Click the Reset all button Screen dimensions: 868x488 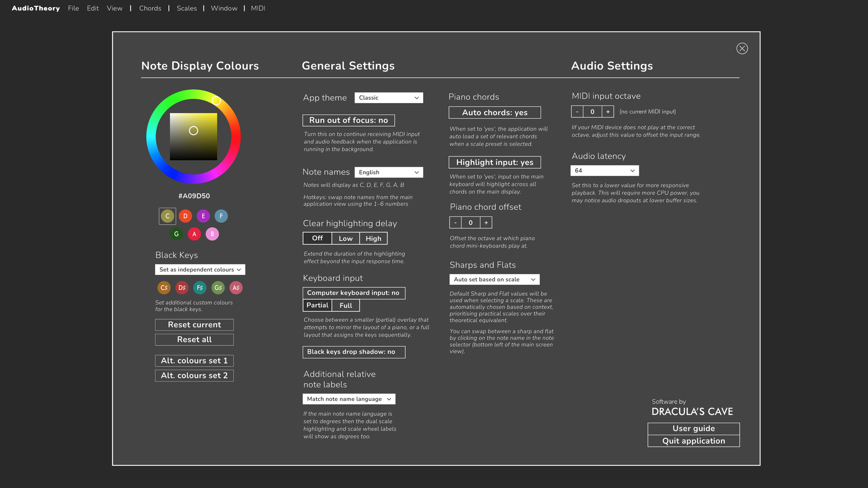(x=194, y=339)
